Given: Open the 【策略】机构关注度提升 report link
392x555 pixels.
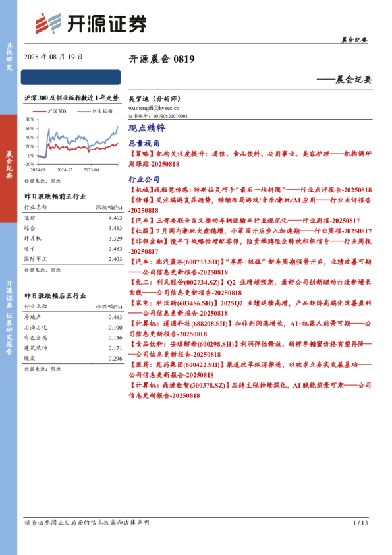Looking at the screenshot, I should (250, 159).
